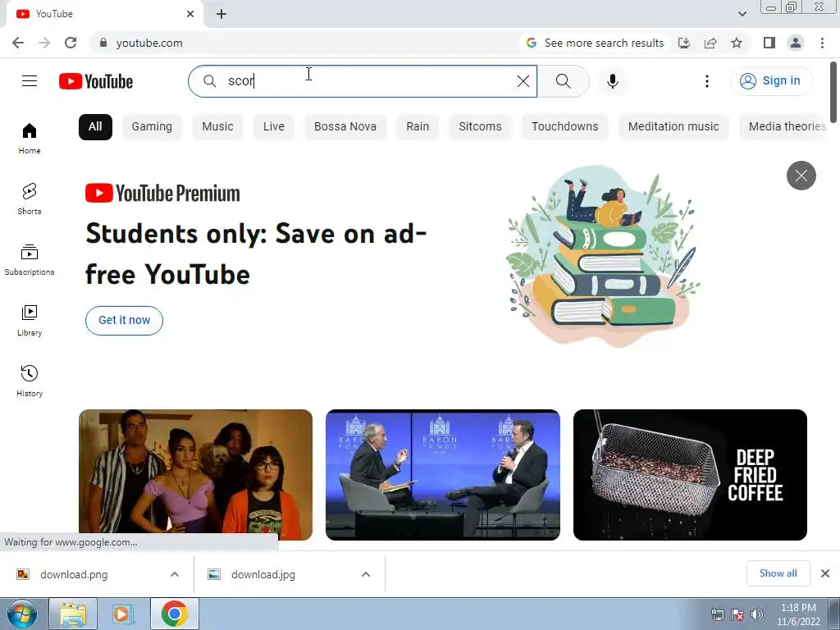Go forward with the browser forward arrow

point(44,43)
